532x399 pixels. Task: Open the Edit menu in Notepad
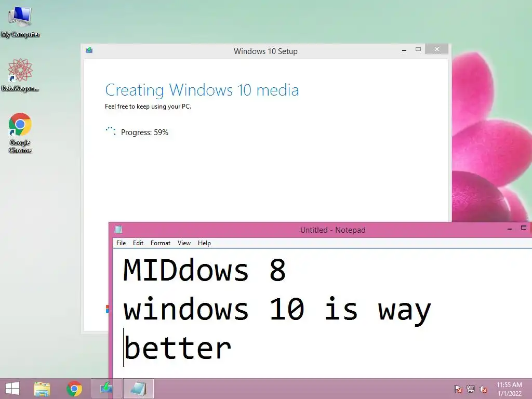138,243
